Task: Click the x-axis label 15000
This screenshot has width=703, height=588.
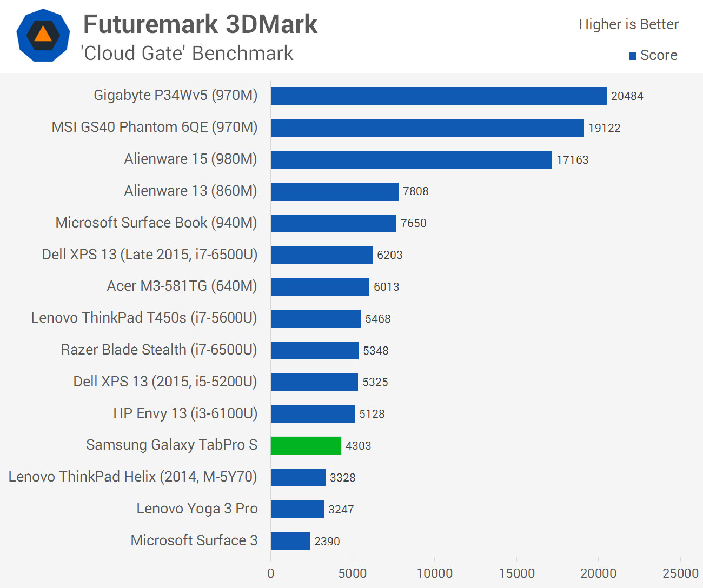Action: 516,573
